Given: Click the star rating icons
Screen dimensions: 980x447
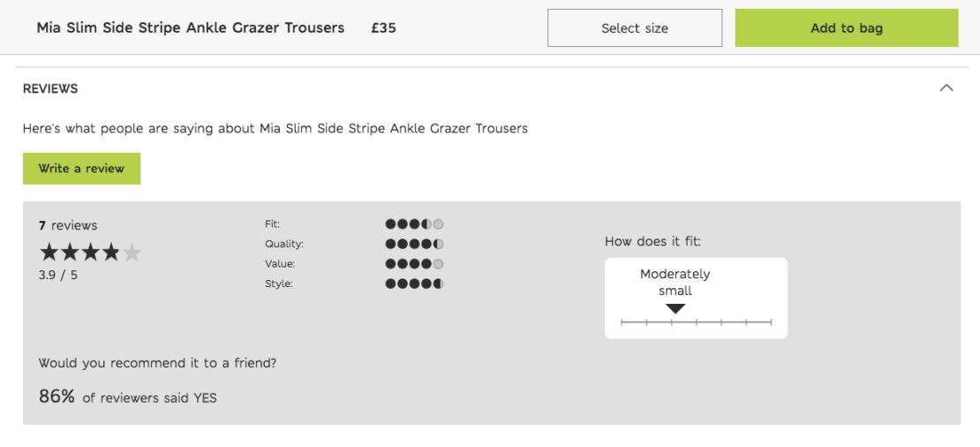Looking at the screenshot, I should (91, 254).
